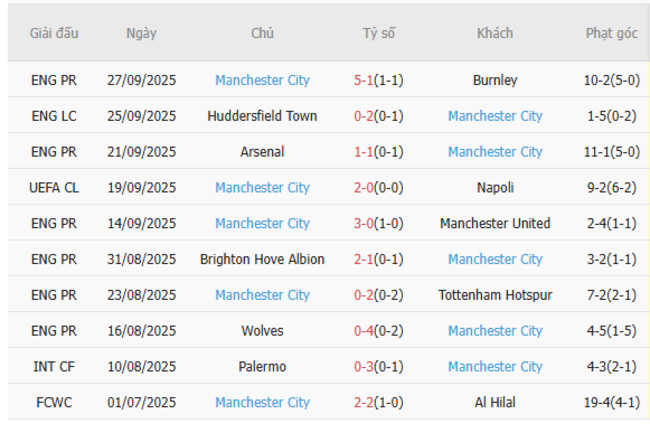Image resolution: width=650 pixels, height=433 pixels.
Task: Click the Tỷ số column header
Action: click(378, 33)
